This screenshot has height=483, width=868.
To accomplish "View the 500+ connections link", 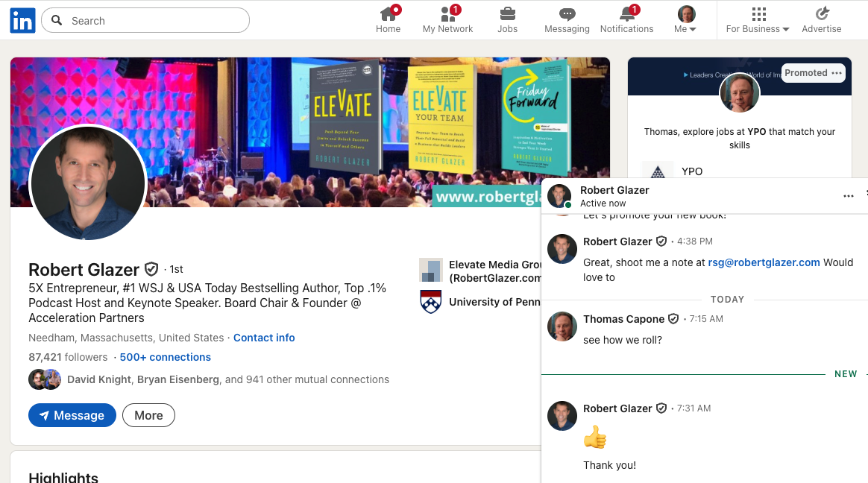I will click(x=165, y=357).
